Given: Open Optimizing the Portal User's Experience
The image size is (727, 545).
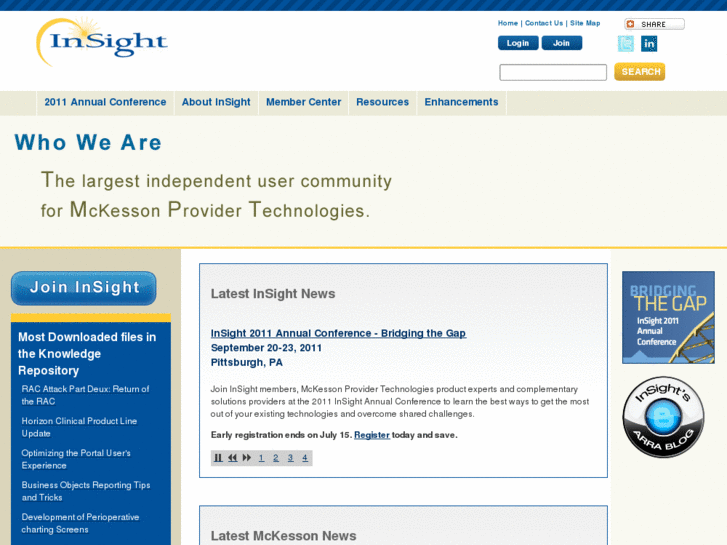Looking at the screenshot, I should pos(76,459).
